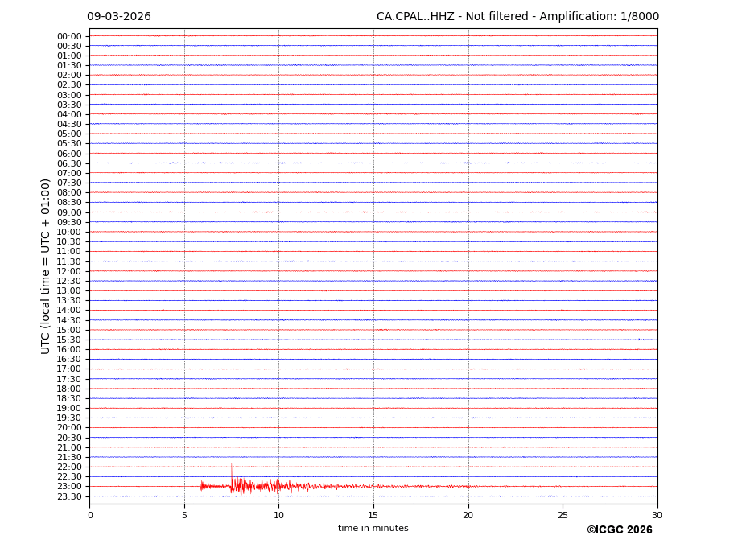Select the 00:00 time label on the y-axis

pos(69,36)
